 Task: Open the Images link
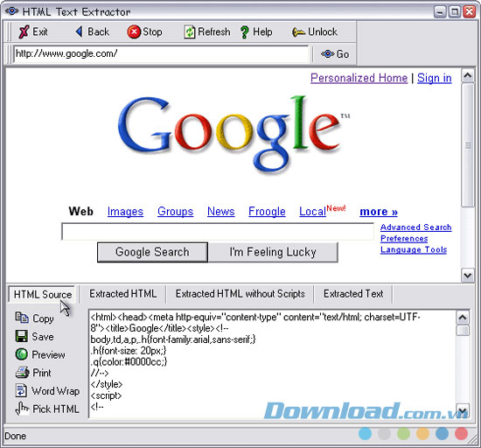pos(125,212)
